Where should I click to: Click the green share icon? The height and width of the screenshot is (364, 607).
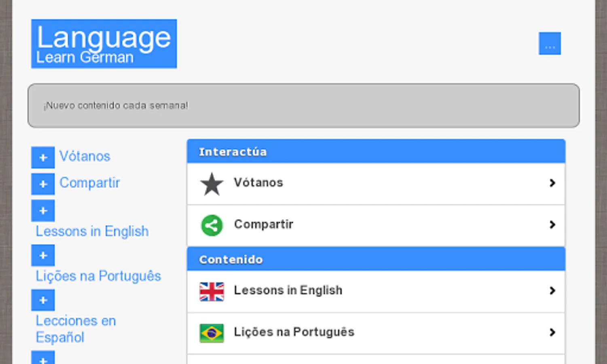[211, 225]
